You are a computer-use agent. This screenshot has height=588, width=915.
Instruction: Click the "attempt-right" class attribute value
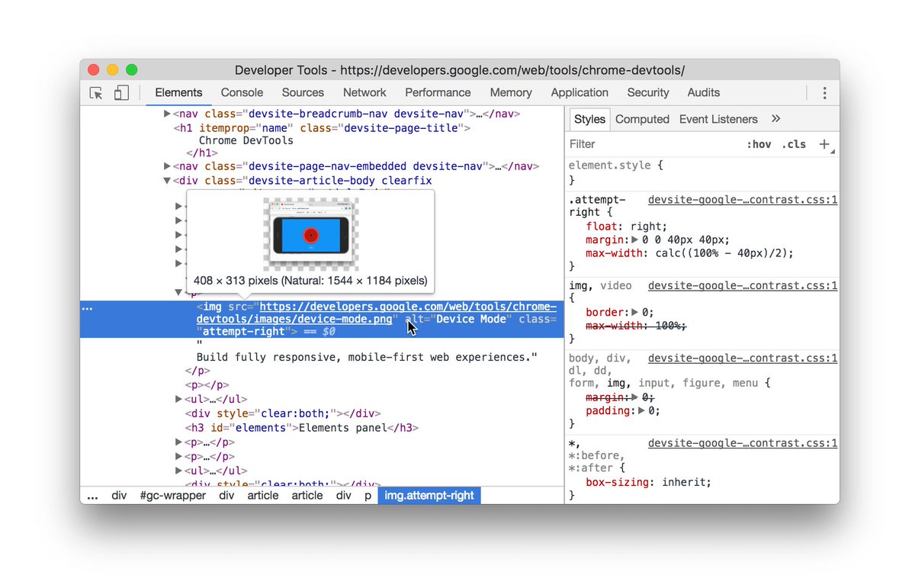246,332
